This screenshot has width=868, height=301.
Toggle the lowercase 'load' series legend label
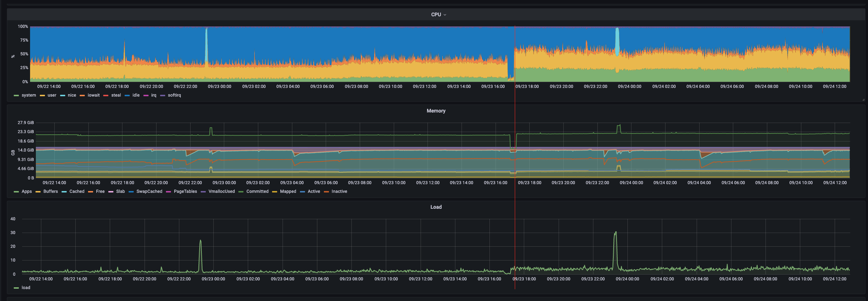pos(26,288)
